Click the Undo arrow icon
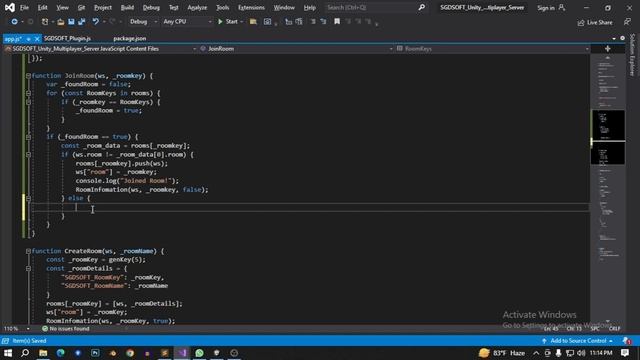Viewport: 640px width, 360px height. tap(95, 22)
